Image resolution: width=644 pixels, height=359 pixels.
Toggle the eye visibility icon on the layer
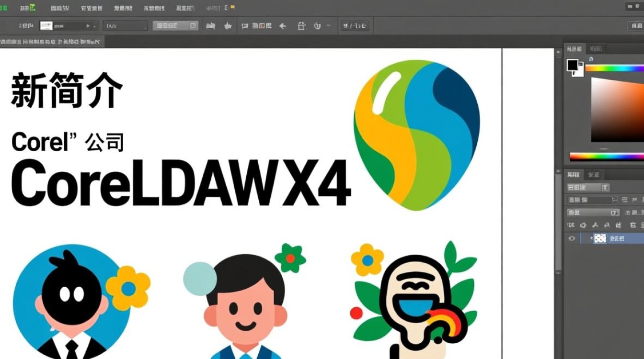pyautogui.click(x=572, y=238)
